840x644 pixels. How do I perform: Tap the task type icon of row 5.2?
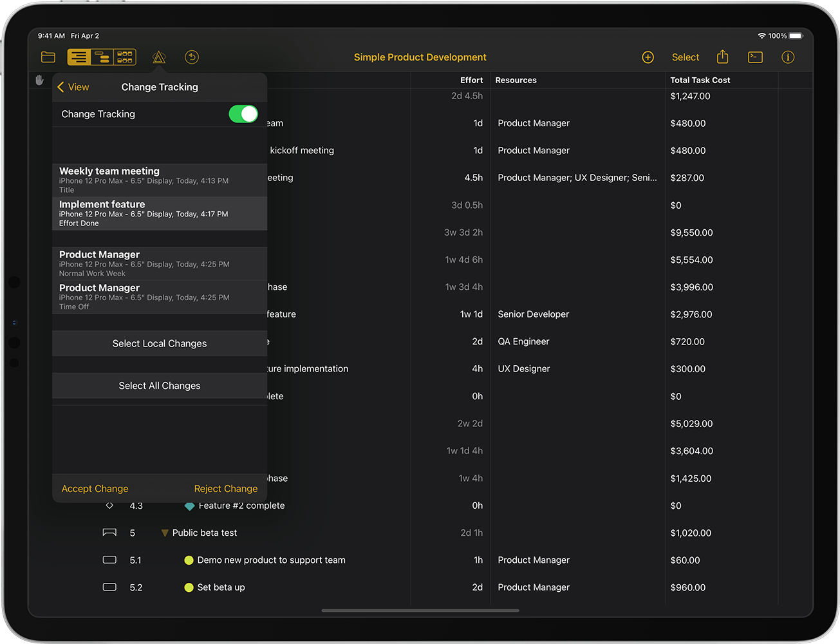109,587
